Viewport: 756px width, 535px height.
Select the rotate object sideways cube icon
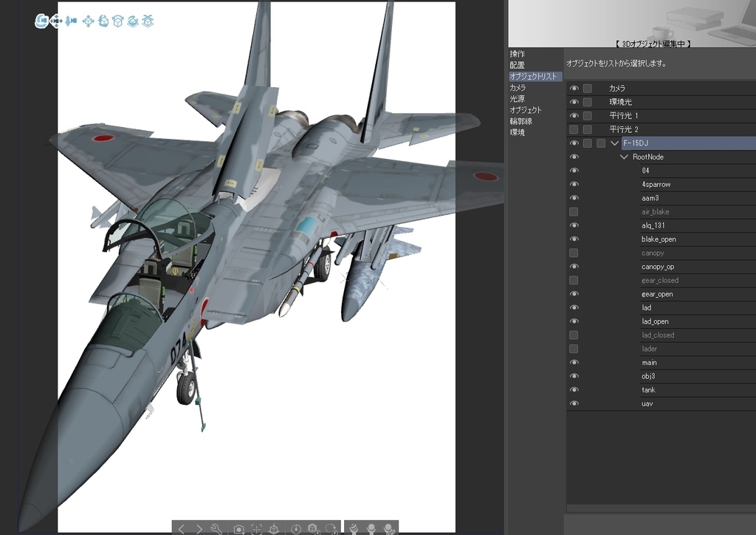117,21
